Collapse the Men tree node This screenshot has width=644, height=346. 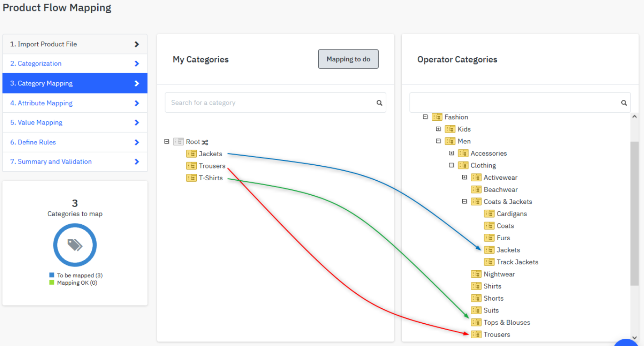click(x=439, y=141)
